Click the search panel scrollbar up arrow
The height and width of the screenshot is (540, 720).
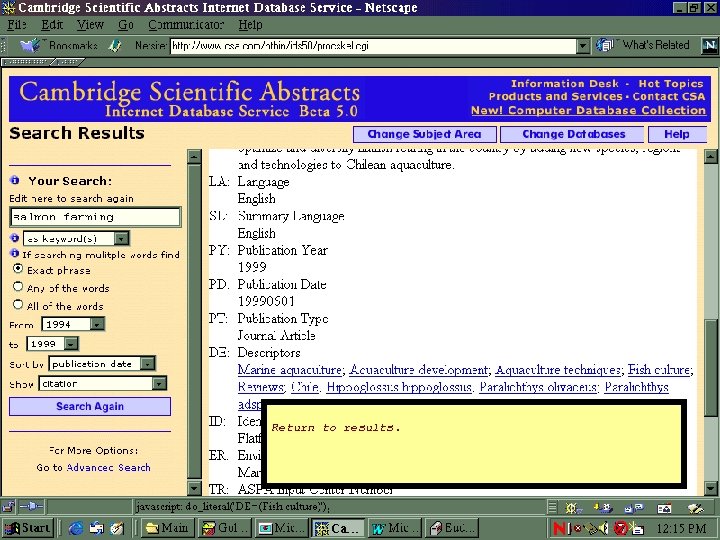click(195, 157)
